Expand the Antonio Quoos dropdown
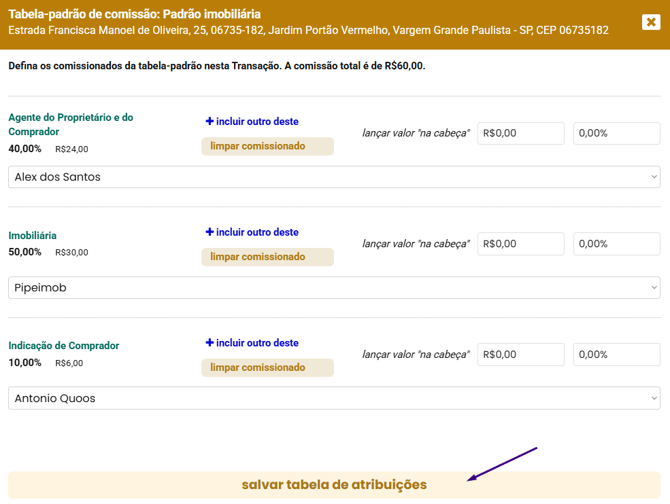The height and width of the screenshot is (504, 670). (x=334, y=398)
